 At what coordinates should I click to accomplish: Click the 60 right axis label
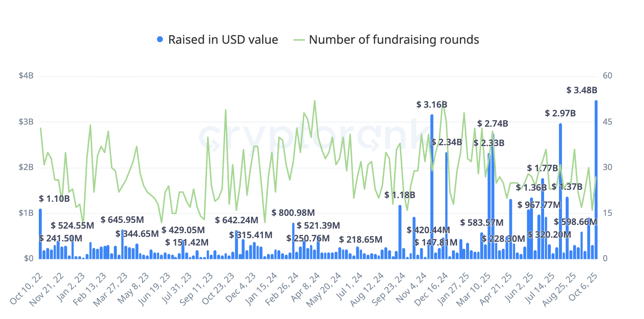(607, 76)
